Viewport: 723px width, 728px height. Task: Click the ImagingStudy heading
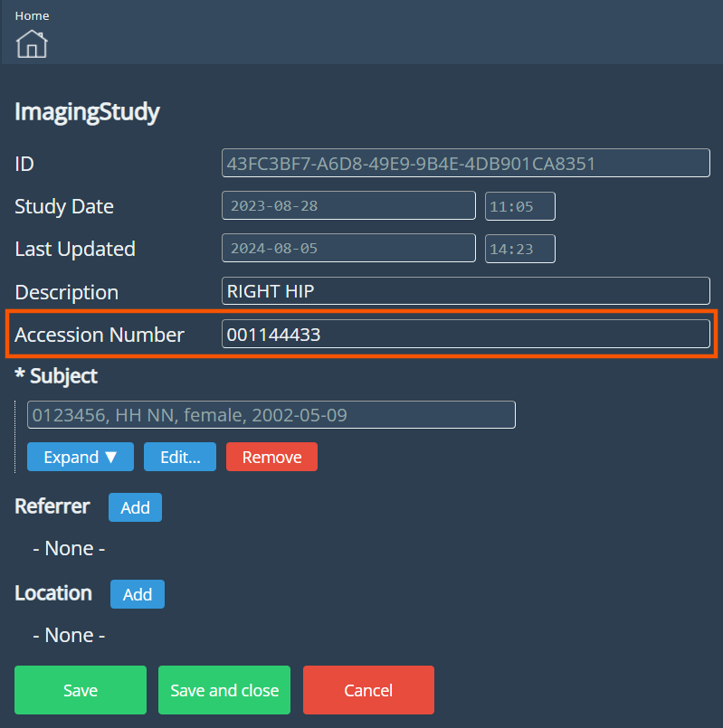click(x=87, y=112)
